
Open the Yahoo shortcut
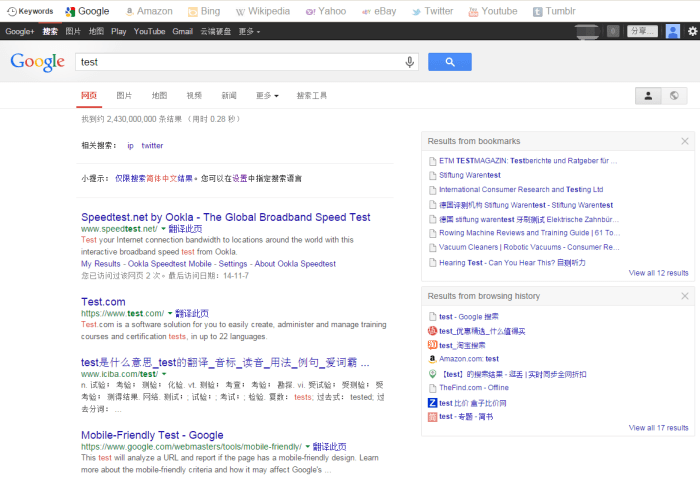pos(326,11)
